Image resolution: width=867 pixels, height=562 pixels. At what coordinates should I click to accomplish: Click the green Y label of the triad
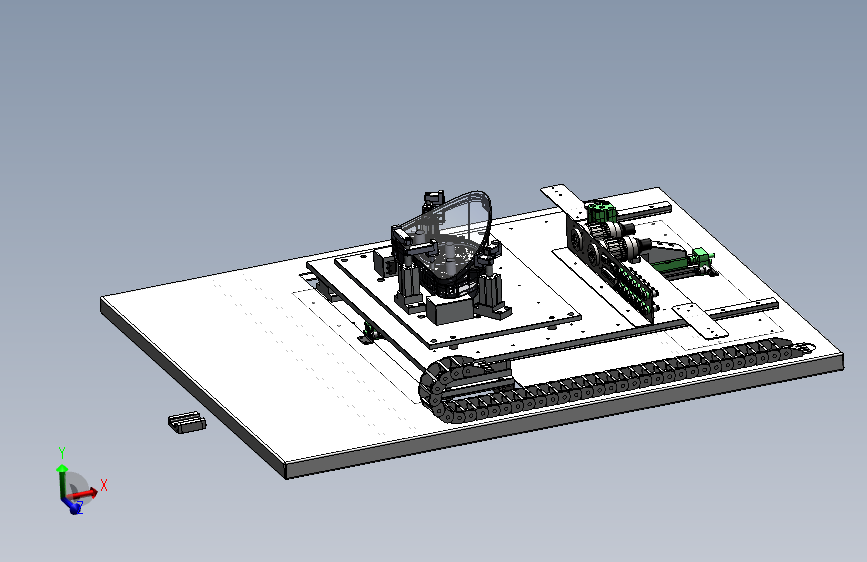click(x=62, y=453)
